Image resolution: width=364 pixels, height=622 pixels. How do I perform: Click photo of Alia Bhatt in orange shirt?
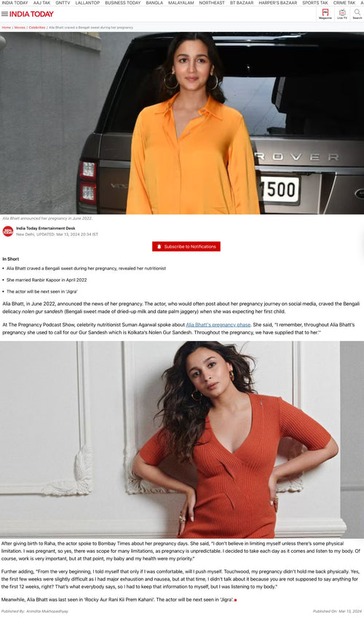coord(182,123)
